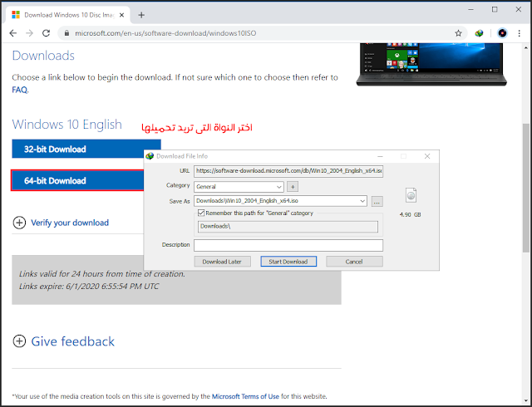Open the Microsoft Terms of Use link
The image size is (532, 407).
pos(245,396)
